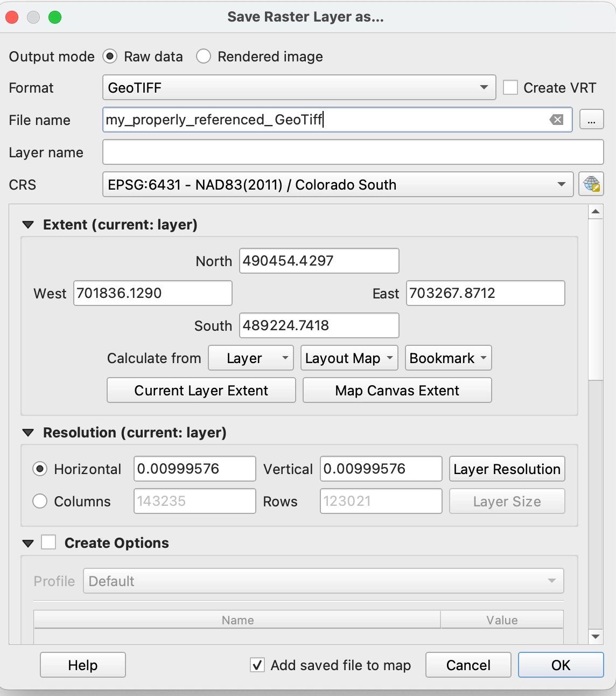Open Help for the dialog
Screen dimensions: 616x696
83,665
